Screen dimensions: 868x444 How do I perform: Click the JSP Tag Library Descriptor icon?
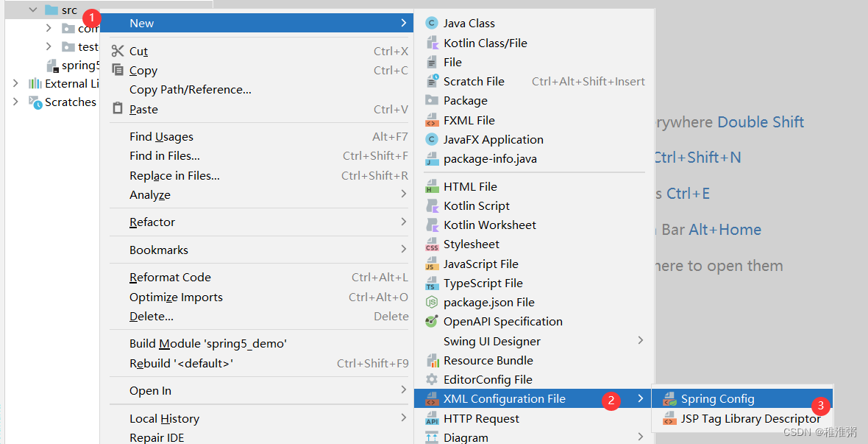670,418
